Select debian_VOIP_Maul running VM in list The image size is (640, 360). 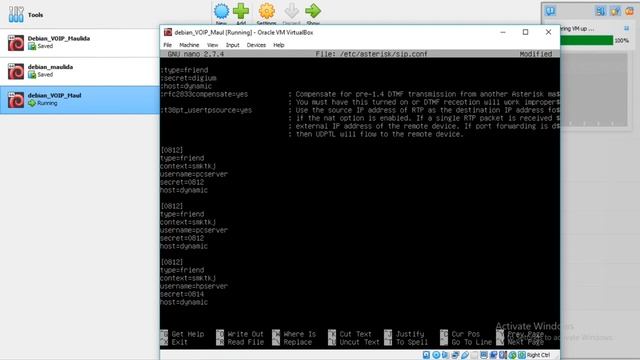tap(80, 100)
